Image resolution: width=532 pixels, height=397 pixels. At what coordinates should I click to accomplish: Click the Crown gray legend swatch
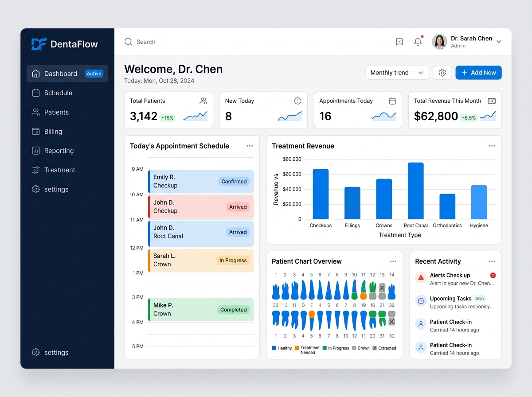point(354,348)
